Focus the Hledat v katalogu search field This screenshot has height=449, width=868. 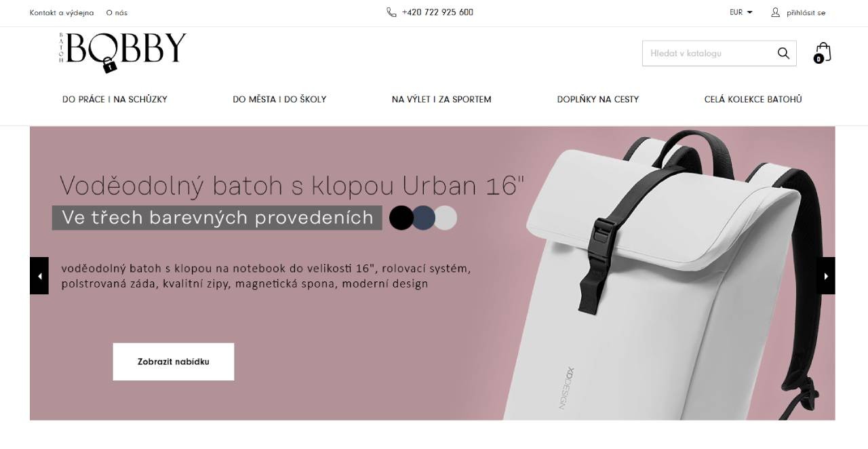point(709,54)
